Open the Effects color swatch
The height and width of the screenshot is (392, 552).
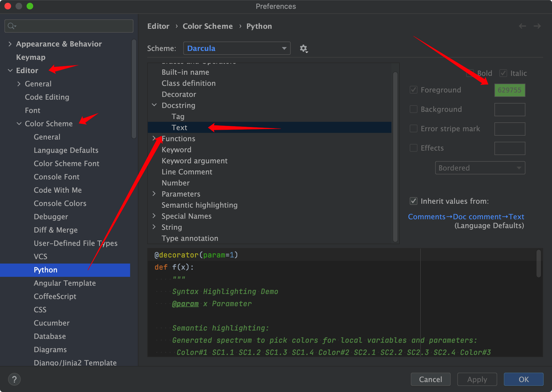tap(510, 148)
